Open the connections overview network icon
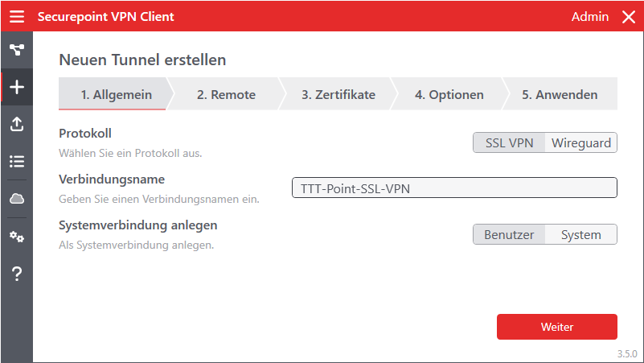644x363 pixels. click(x=16, y=50)
